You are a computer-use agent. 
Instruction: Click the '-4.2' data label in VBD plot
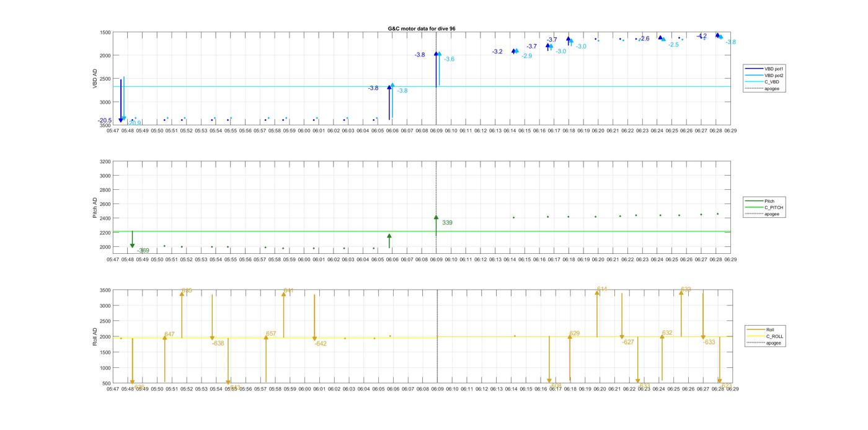701,36
